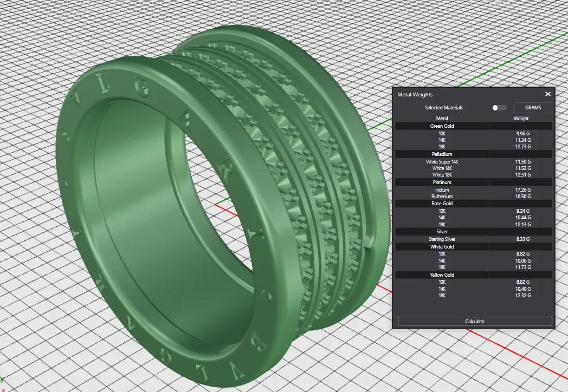Viewport: 568px width, 392px height.
Task: Click the 12.73 G weight value
Action: pos(522,147)
